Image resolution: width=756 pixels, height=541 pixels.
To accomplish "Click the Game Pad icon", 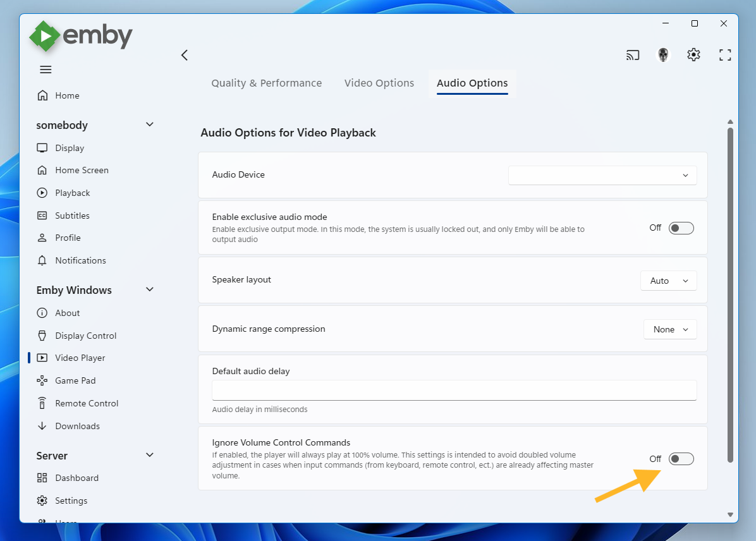I will (42, 380).
